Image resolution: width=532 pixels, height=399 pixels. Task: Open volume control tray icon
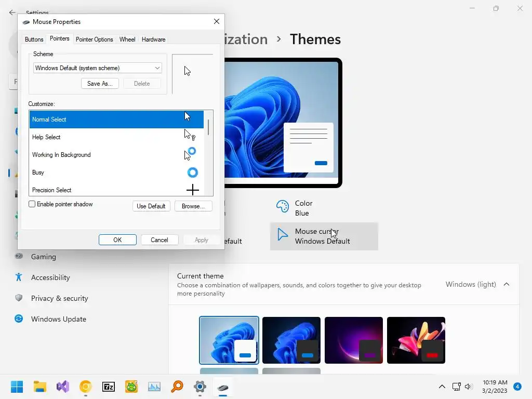469,387
